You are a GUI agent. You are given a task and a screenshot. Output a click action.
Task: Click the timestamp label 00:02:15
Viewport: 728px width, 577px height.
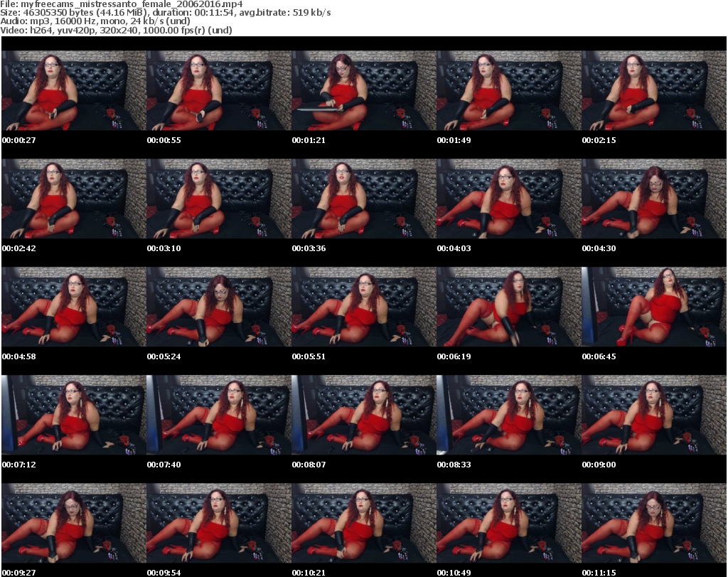(599, 140)
